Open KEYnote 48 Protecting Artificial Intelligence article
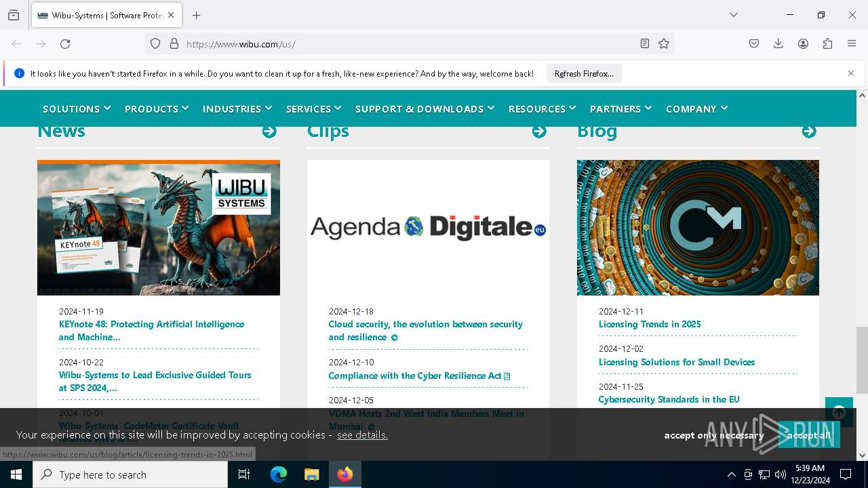This screenshot has height=488, width=868. pos(151,331)
